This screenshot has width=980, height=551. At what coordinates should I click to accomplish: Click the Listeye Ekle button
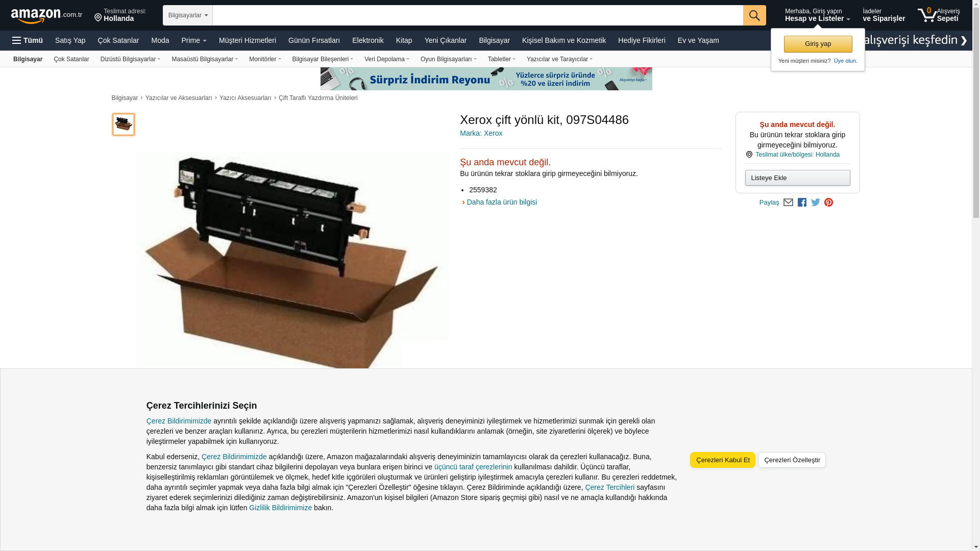click(x=798, y=178)
